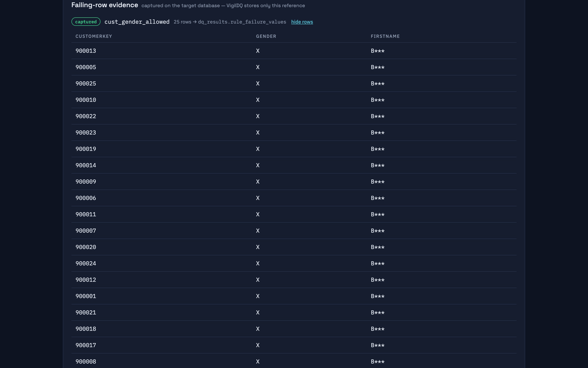Click masked first name in row 900005

[x=378, y=67]
